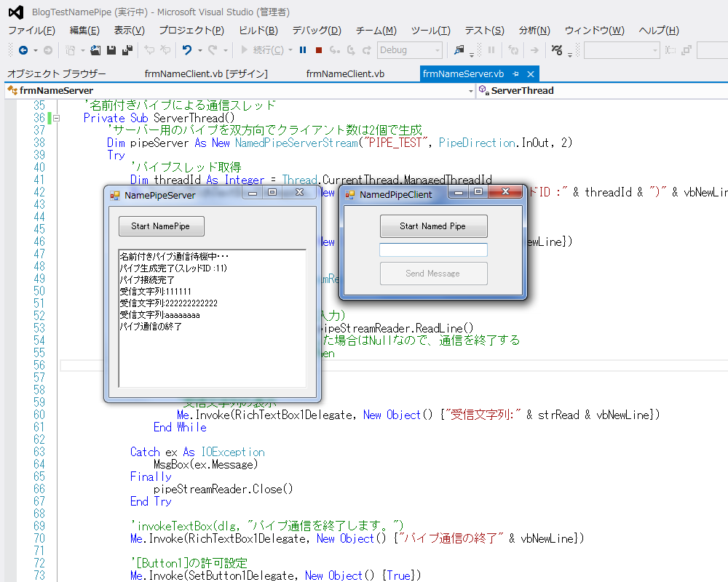Viewport: 728px width, 582px height.
Task: Click the Find in Files toolbar icon
Action: click(459, 49)
